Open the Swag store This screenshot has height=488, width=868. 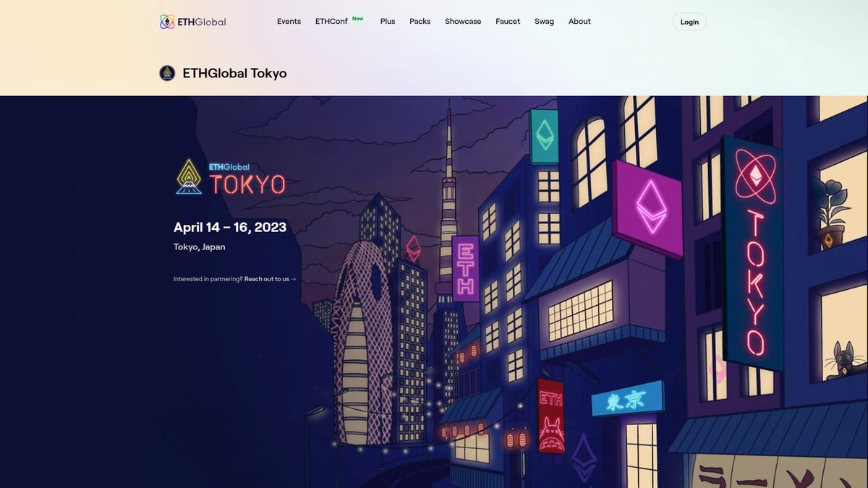[545, 22]
